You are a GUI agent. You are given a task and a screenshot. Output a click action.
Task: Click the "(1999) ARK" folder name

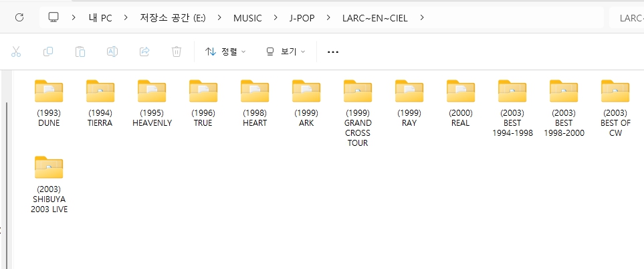[x=306, y=118]
